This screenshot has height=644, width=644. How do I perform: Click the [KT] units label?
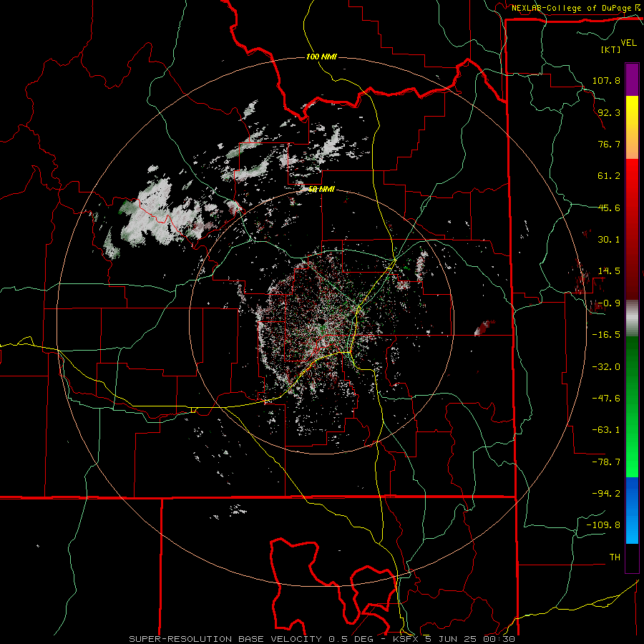611,49
